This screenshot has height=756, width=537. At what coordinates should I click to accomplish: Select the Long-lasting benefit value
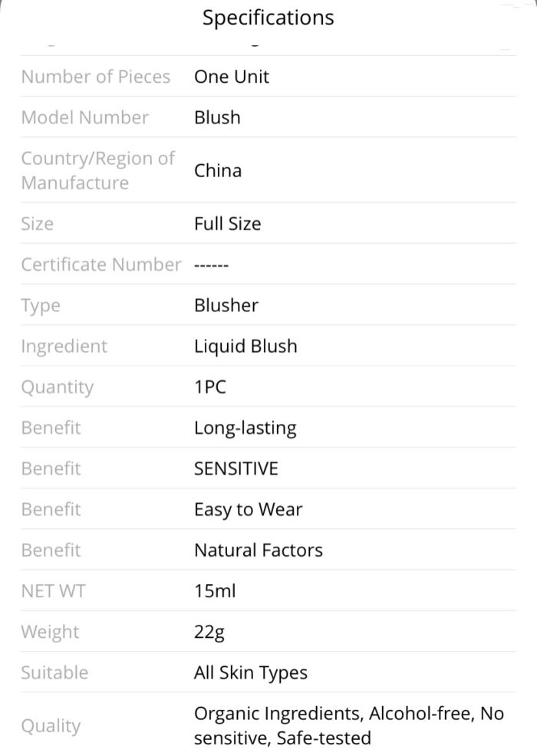tap(245, 428)
